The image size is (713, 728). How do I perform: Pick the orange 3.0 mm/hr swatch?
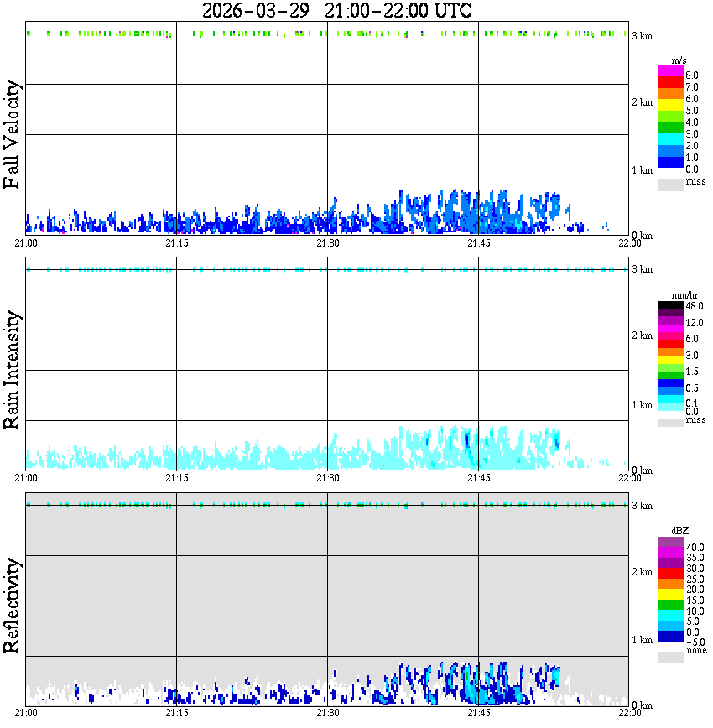pyautogui.click(x=670, y=352)
